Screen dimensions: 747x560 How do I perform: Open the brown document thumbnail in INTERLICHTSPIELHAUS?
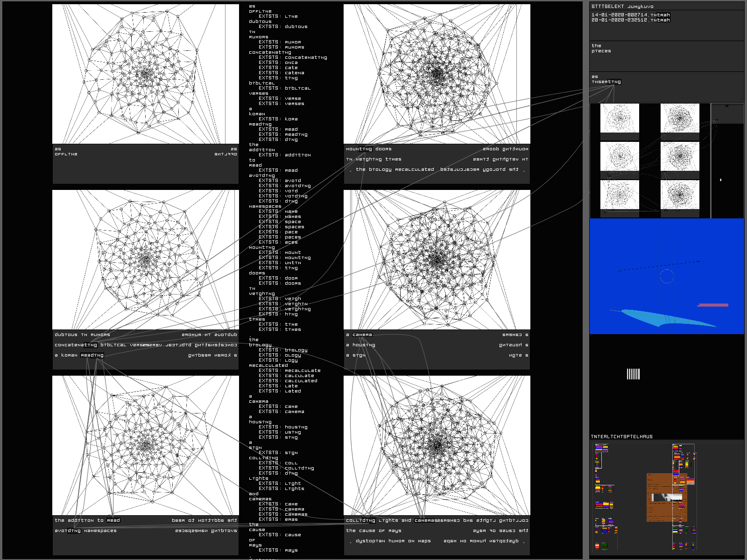[666, 497]
